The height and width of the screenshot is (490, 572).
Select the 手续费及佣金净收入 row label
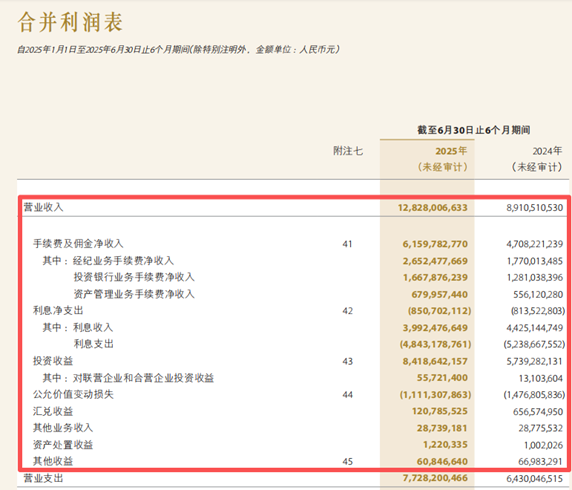(78, 243)
